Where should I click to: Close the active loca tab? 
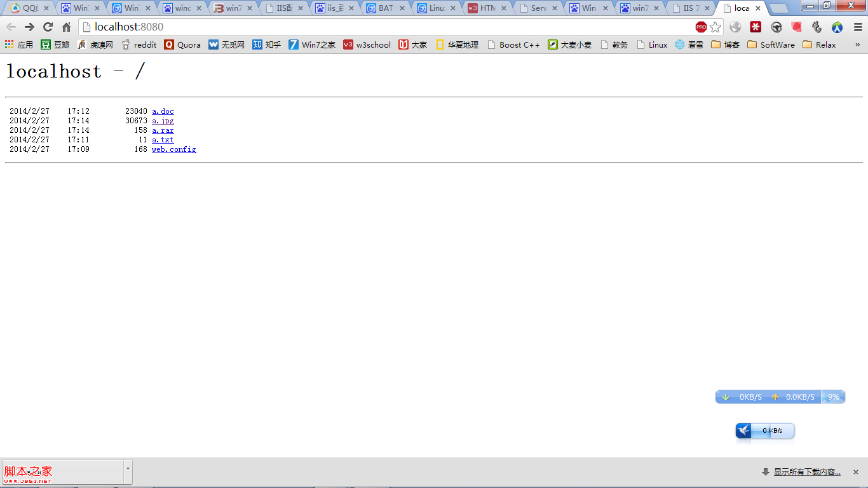(x=758, y=8)
